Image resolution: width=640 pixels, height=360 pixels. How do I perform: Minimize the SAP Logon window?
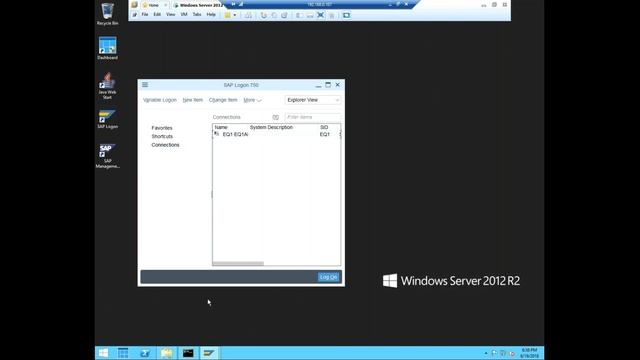click(x=318, y=85)
